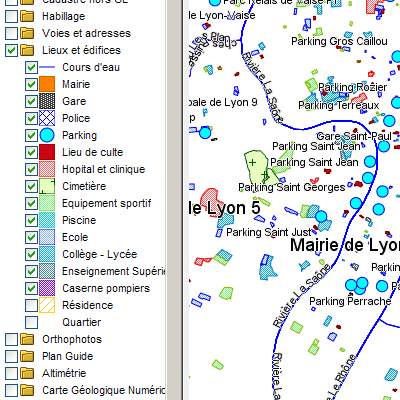
Task: Open the Voies et adresses folder icon
Action: coord(27,33)
